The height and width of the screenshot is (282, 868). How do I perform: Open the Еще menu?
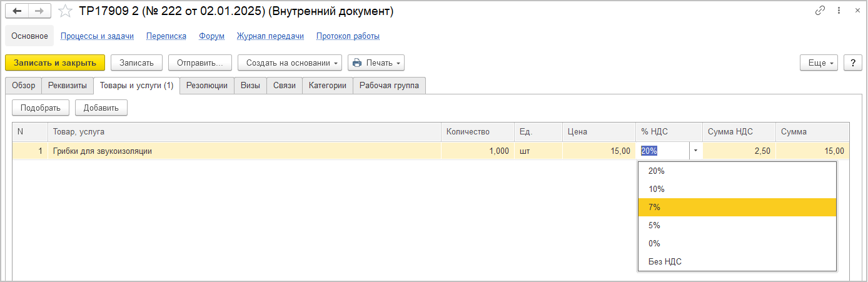[x=822, y=63]
